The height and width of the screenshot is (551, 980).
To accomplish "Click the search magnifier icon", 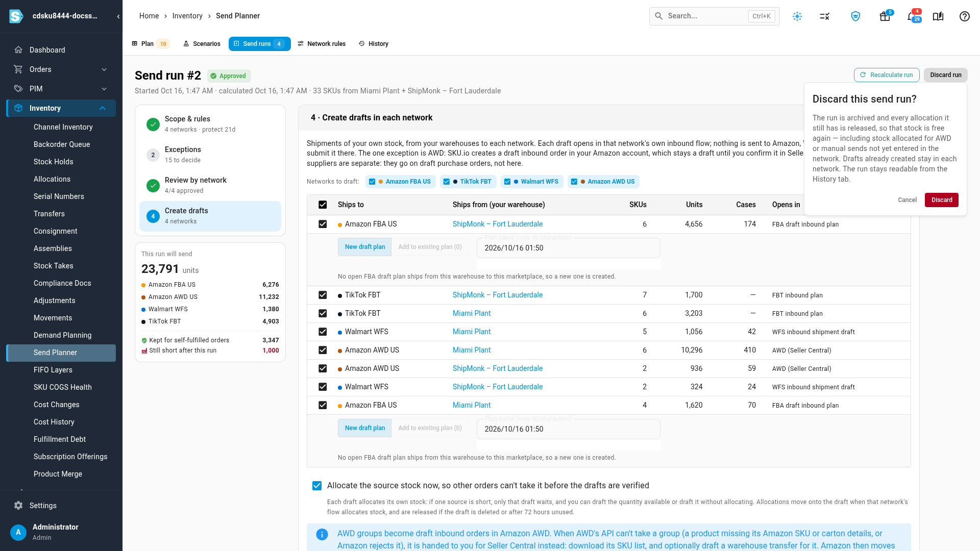I will (659, 16).
